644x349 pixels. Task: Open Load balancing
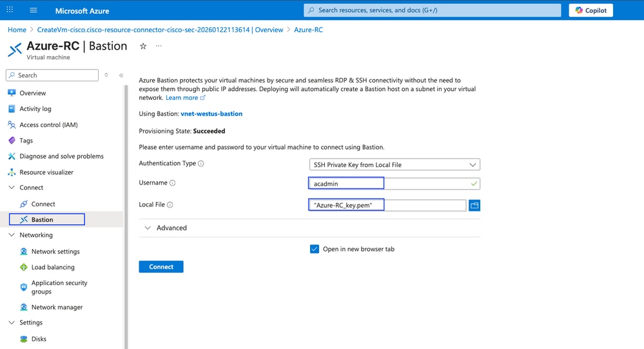coord(53,267)
